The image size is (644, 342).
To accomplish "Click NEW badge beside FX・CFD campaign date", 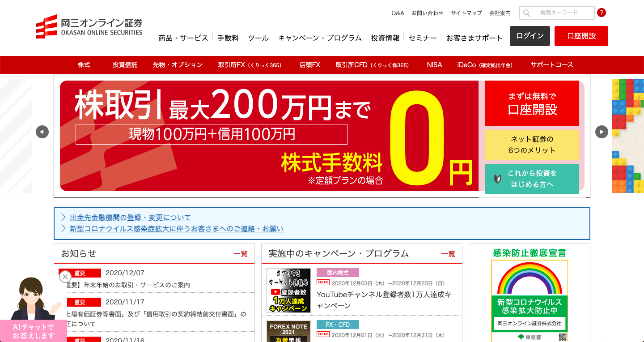I will pos(323,334).
